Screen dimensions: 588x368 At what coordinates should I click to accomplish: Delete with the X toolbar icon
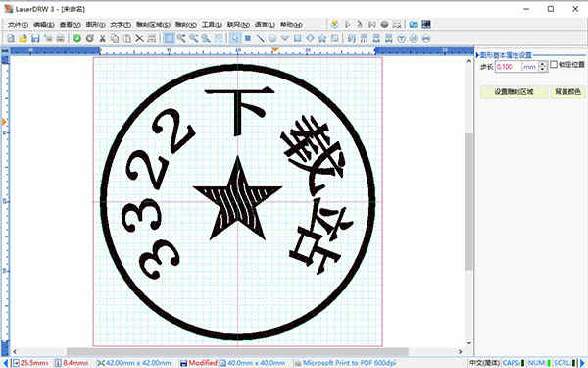139,38
